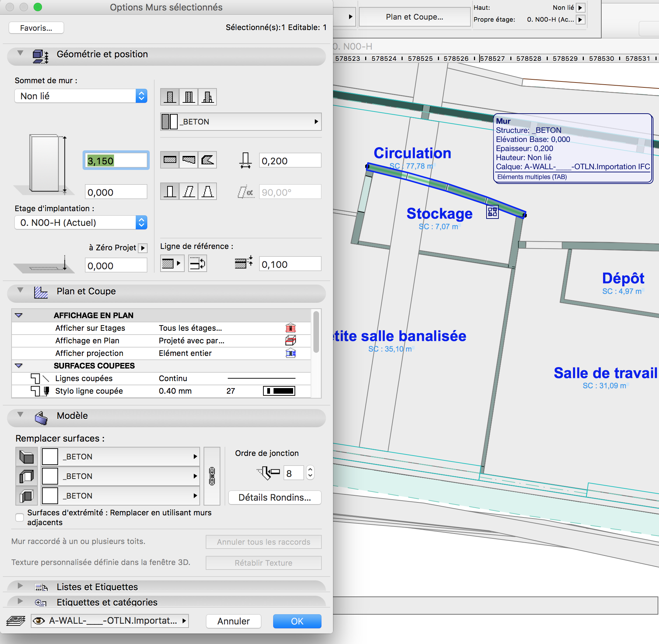
Task: Click the OK button
Action: pos(297,621)
